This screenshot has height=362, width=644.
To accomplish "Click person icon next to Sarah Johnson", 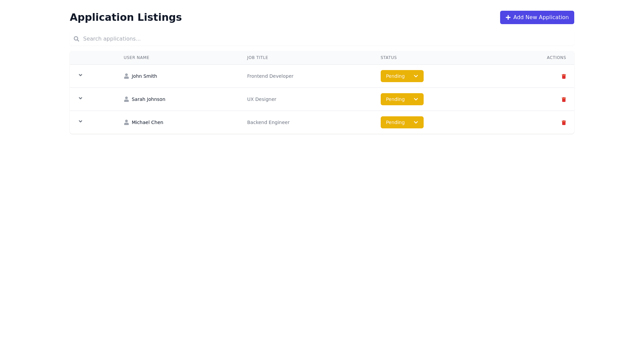I will [x=126, y=99].
